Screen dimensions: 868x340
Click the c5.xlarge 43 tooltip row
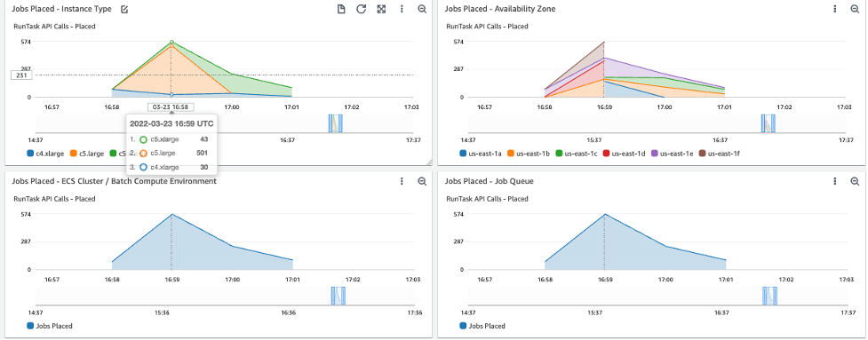pyautogui.click(x=171, y=139)
